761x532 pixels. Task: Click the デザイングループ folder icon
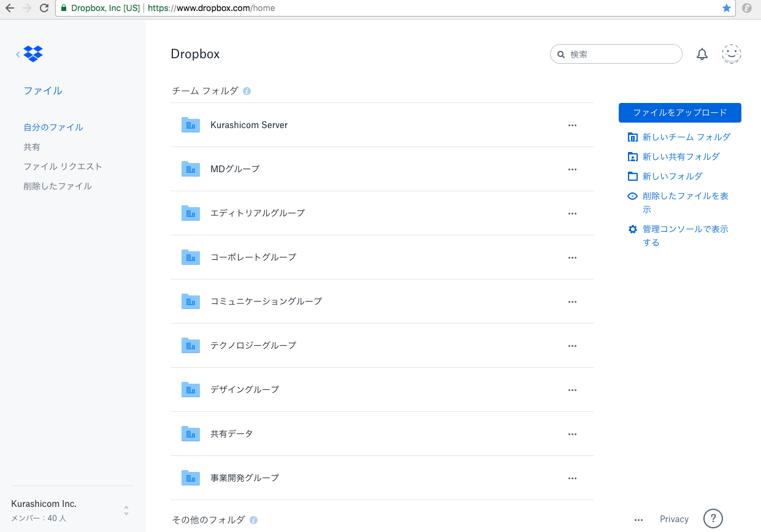click(x=191, y=389)
